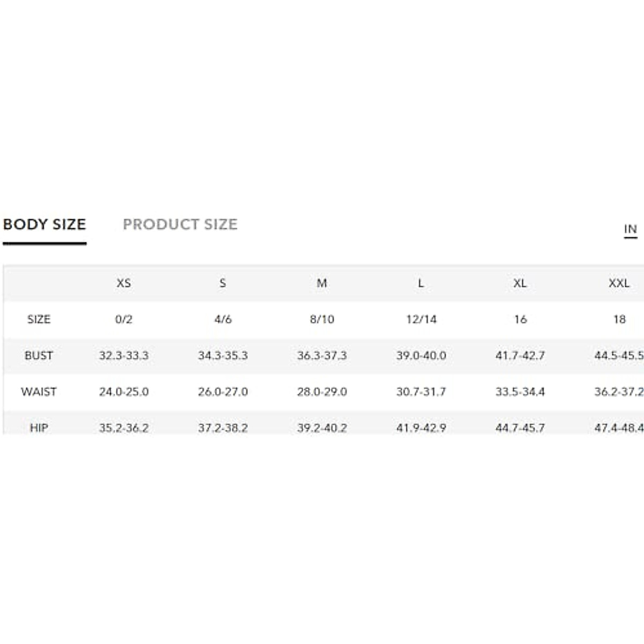Switch to the PRODUCT SIZE tab

click(180, 224)
